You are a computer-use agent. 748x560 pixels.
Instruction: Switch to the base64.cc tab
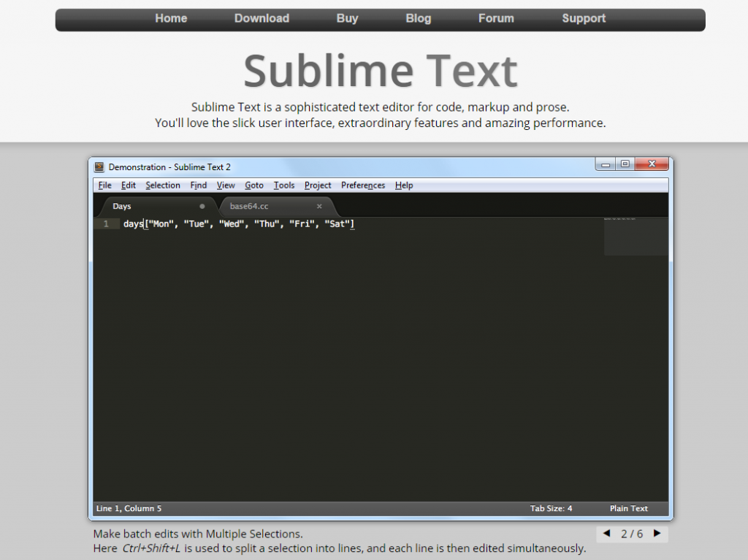pyautogui.click(x=250, y=207)
